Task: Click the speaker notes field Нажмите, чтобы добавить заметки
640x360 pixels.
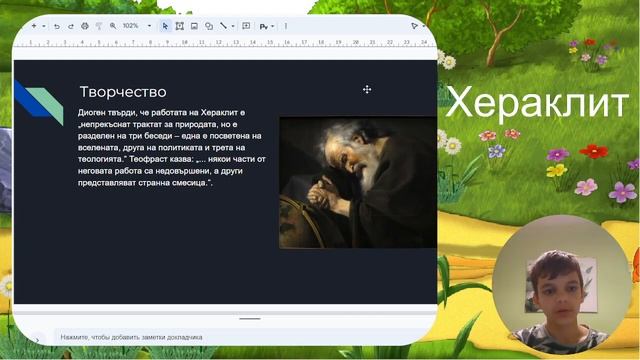Action: pos(245,337)
